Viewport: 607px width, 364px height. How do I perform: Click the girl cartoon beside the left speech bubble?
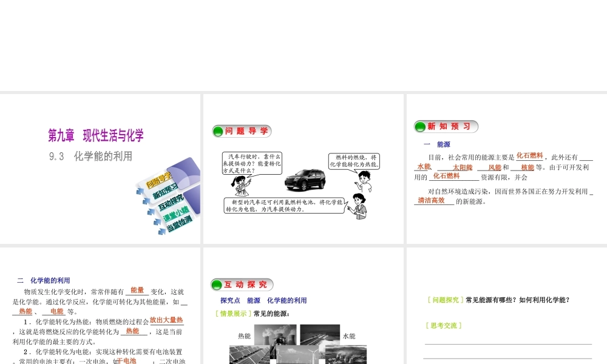point(242,186)
